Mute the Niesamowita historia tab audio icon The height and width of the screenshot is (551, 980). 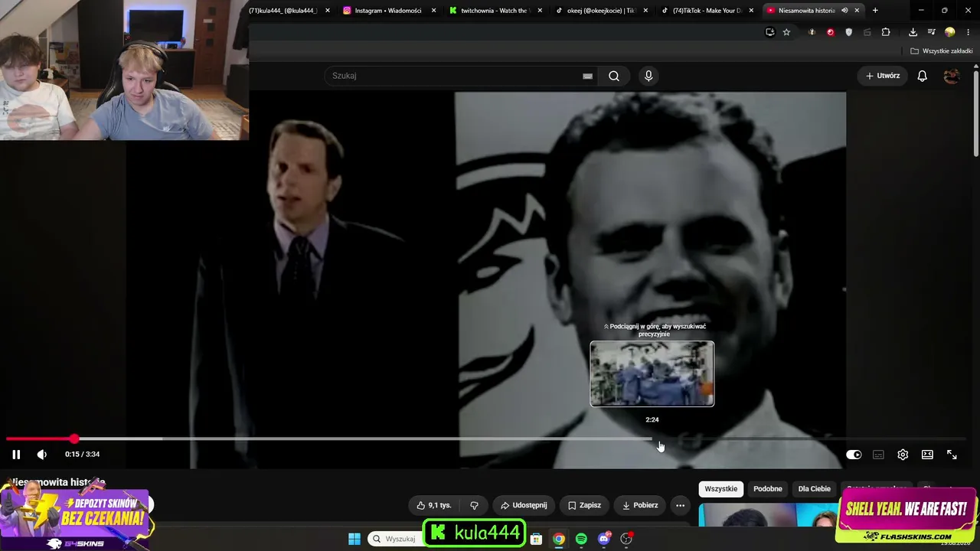[x=844, y=11]
